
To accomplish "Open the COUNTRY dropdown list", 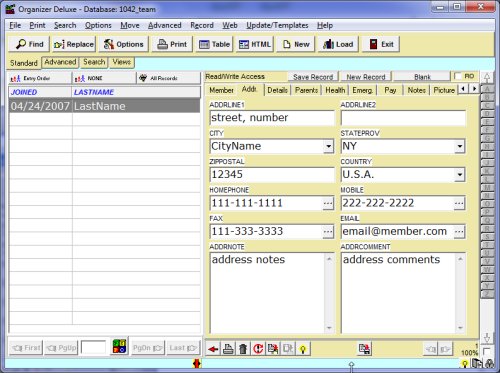I will pos(460,175).
